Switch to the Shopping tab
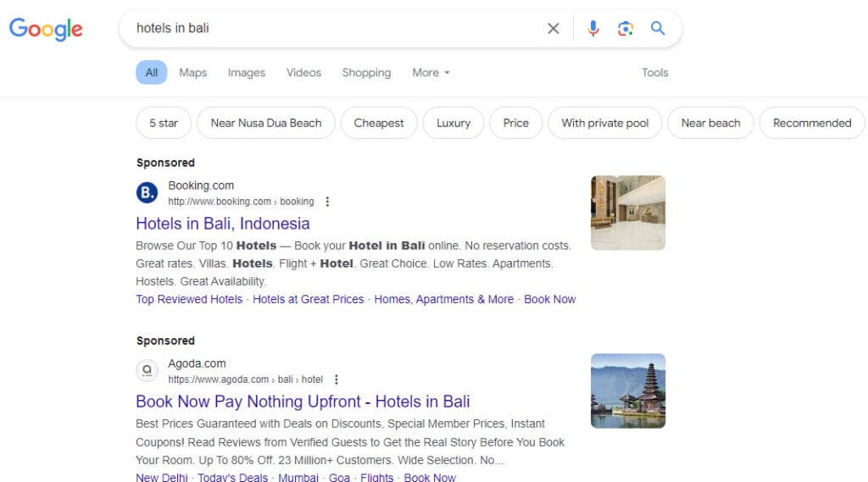 pos(366,73)
